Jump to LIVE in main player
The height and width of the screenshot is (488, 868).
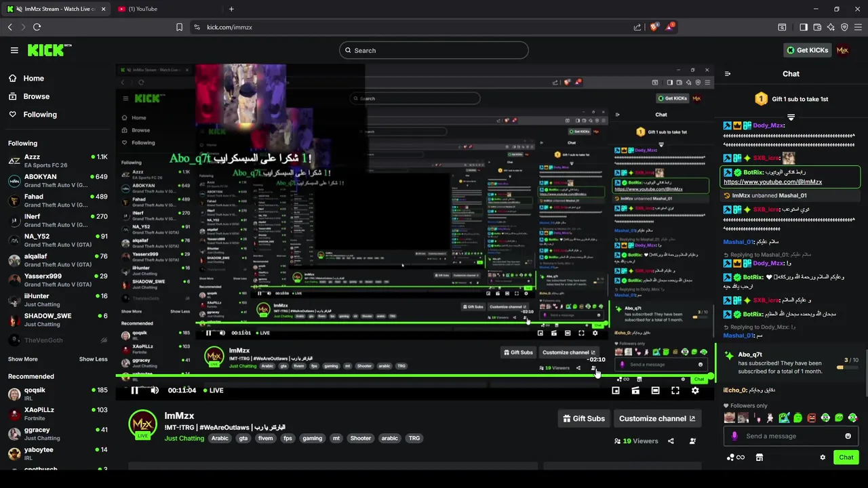213,390
